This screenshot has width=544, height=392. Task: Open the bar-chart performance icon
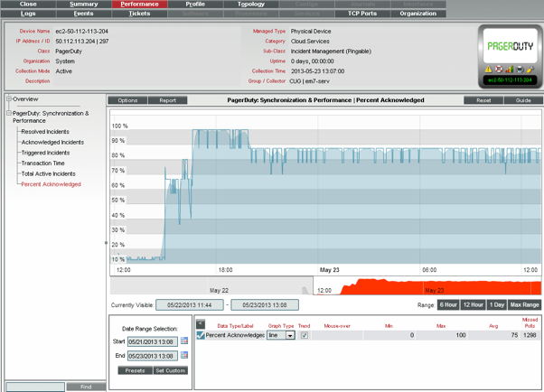[x=509, y=69]
